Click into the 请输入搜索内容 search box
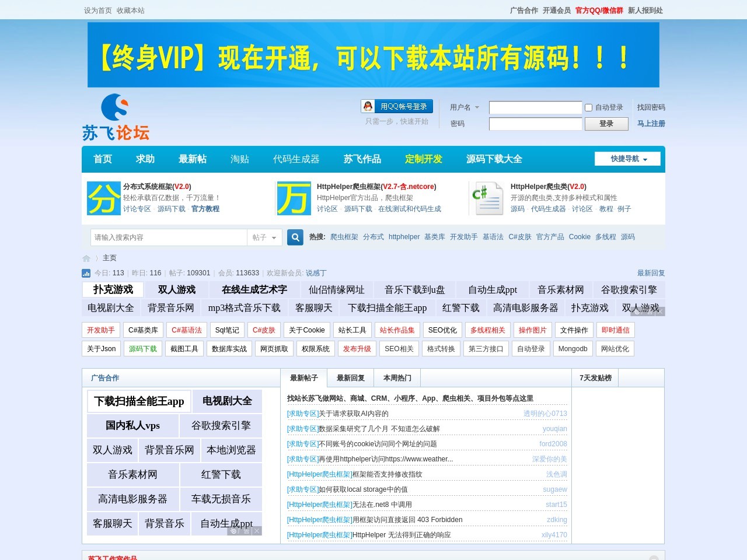This screenshot has height=560, width=747. (169, 237)
